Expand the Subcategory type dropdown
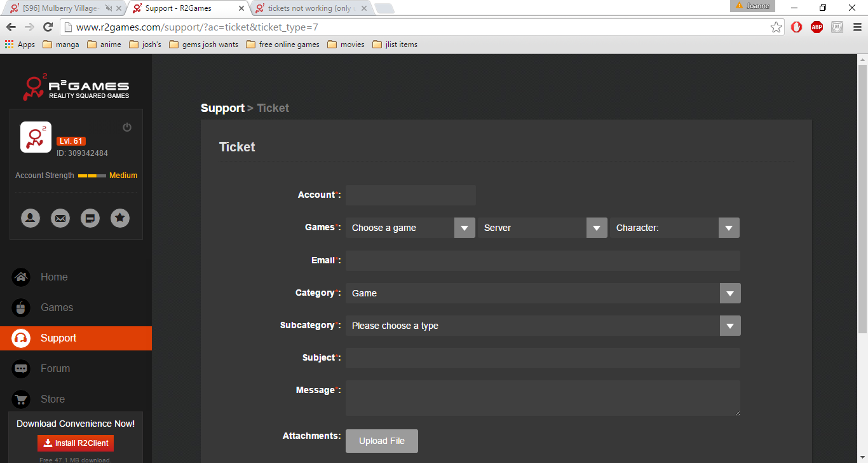 (543, 326)
